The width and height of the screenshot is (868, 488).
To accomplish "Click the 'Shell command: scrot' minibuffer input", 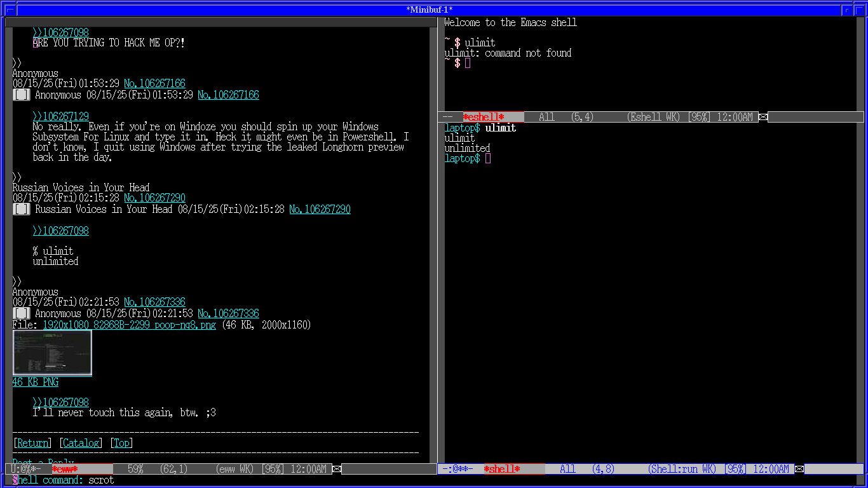I will tap(64, 480).
